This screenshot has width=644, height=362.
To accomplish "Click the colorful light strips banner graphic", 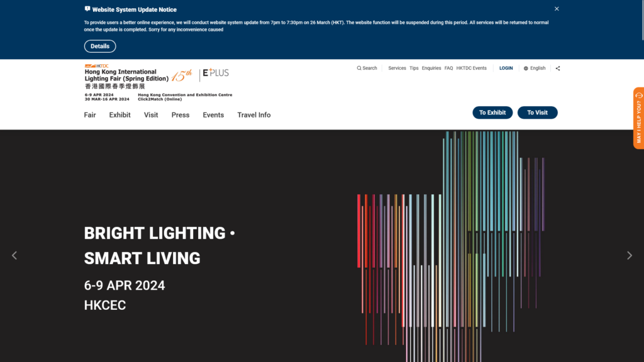I will 451,246.
